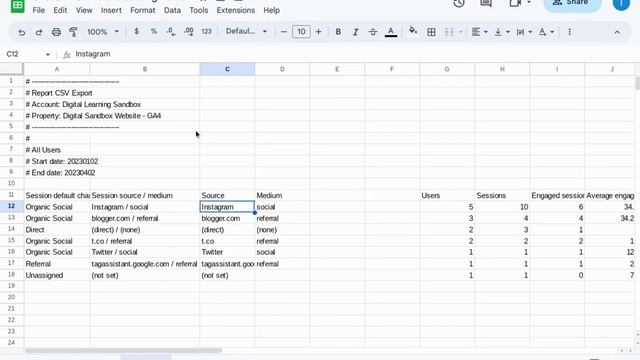Open version history clock icon

tap(459, 4)
